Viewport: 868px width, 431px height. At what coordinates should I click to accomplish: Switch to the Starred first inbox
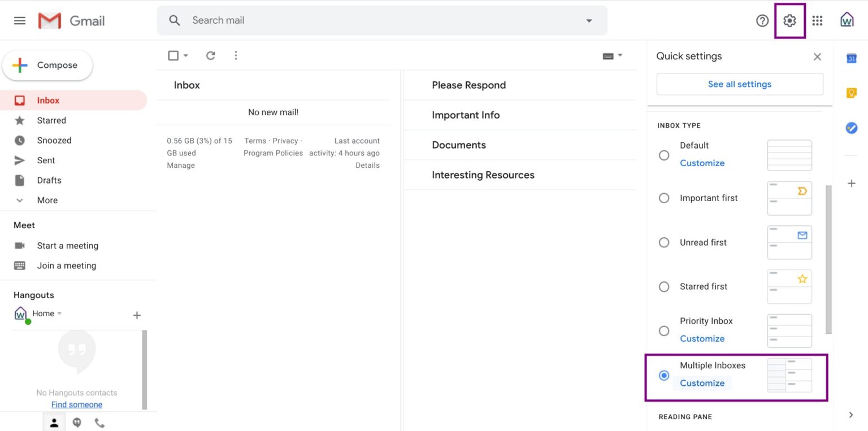[x=664, y=286]
